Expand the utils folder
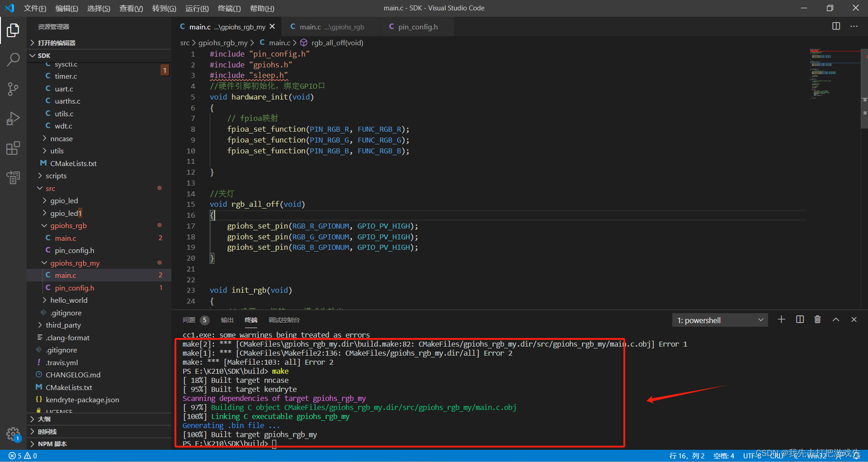Viewport: 868px width, 462px height. (99, 151)
